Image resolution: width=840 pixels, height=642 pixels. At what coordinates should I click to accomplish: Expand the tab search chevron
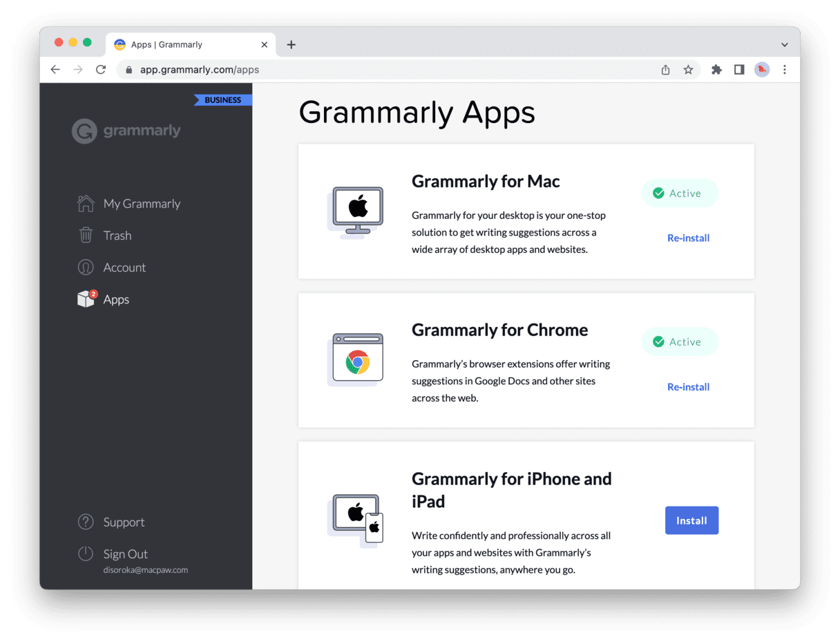point(785,45)
